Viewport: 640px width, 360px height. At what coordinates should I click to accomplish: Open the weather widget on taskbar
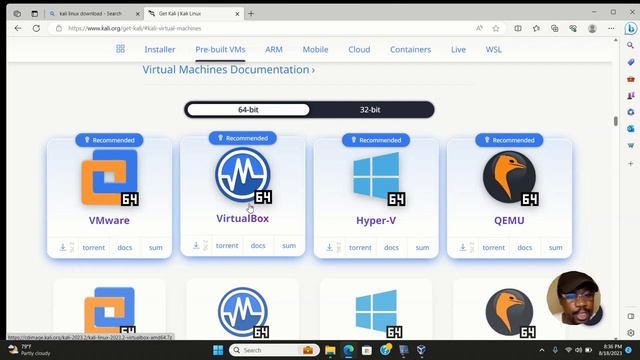[x=29, y=350]
